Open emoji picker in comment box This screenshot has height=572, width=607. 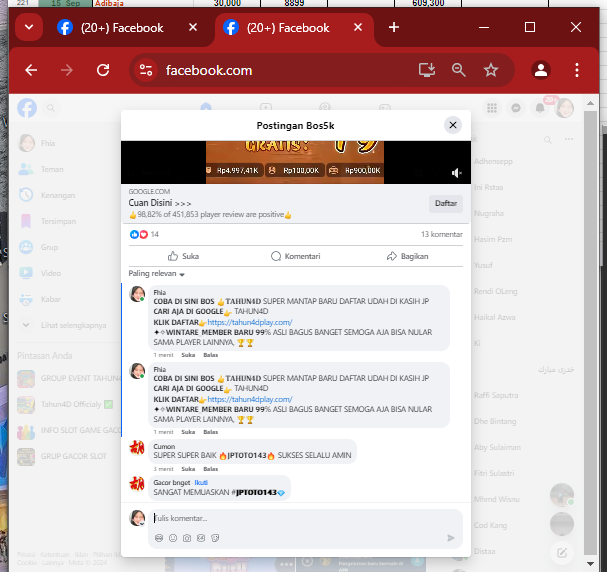(173, 538)
